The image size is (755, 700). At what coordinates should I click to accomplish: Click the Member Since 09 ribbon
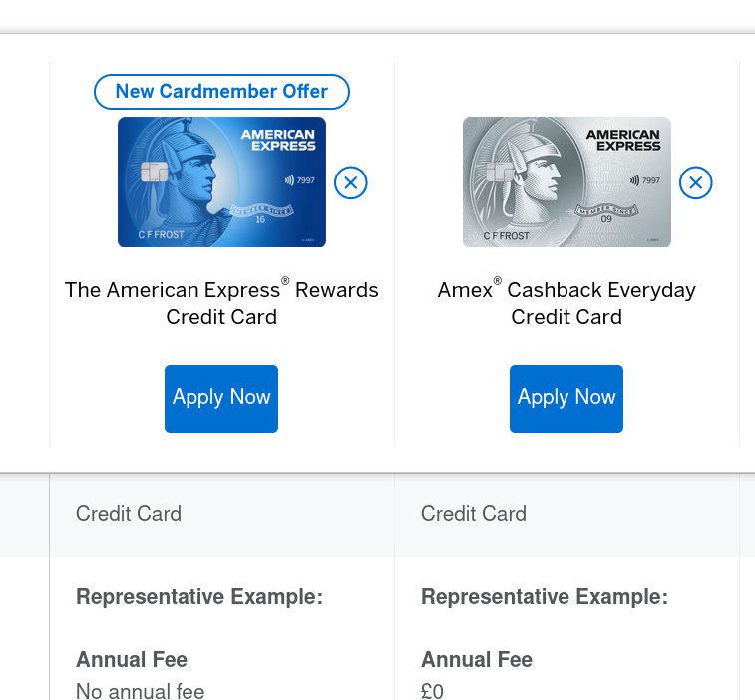[x=606, y=213]
